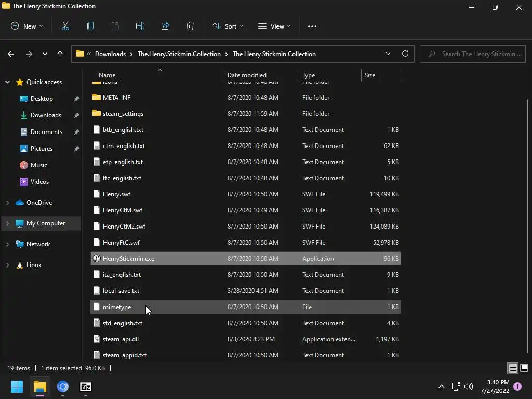Expand Linux tree node
This screenshot has height=399, width=532.
pyautogui.click(x=7, y=265)
